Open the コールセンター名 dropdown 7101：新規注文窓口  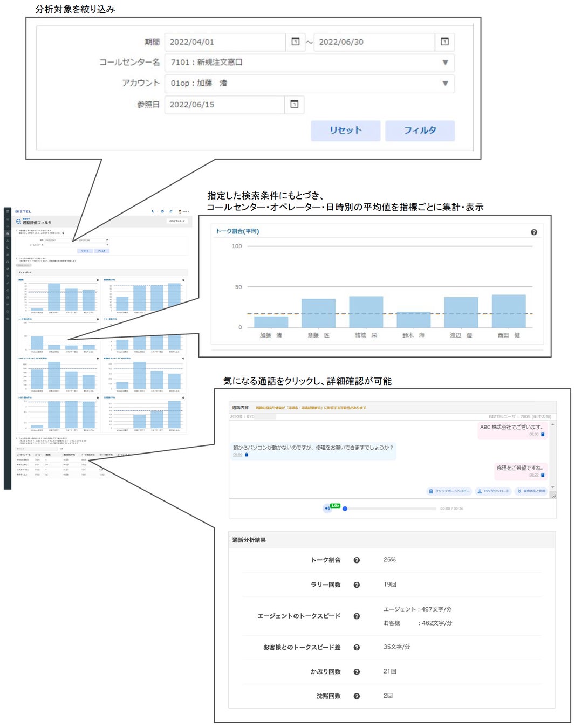point(310,63)
